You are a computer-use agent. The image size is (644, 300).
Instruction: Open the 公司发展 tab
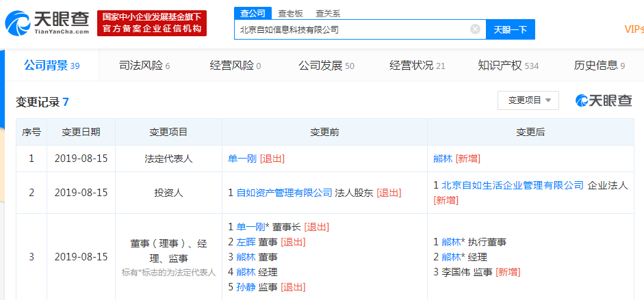(326, 66)
